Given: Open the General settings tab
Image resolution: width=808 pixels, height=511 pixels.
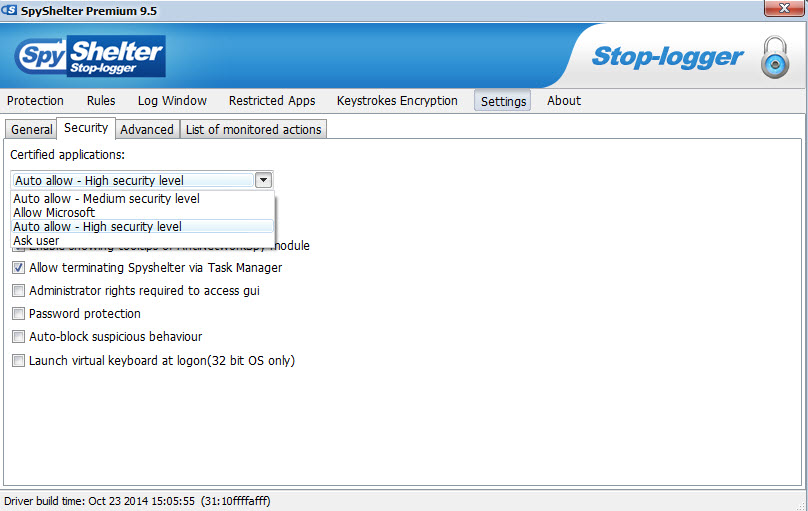Looking at the screenshot, I should 31,129.
